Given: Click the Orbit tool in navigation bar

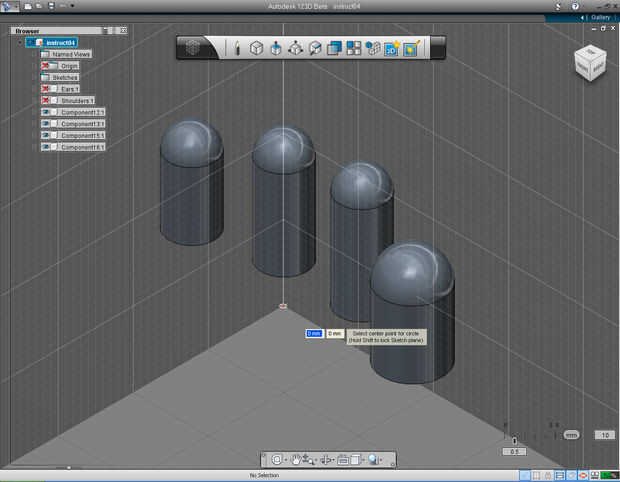Looking at the screenshot, I should (x=277, y=460).
